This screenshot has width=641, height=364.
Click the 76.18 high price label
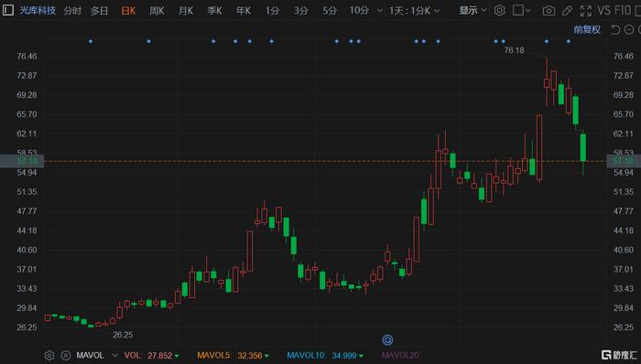[x=514, y=50]
